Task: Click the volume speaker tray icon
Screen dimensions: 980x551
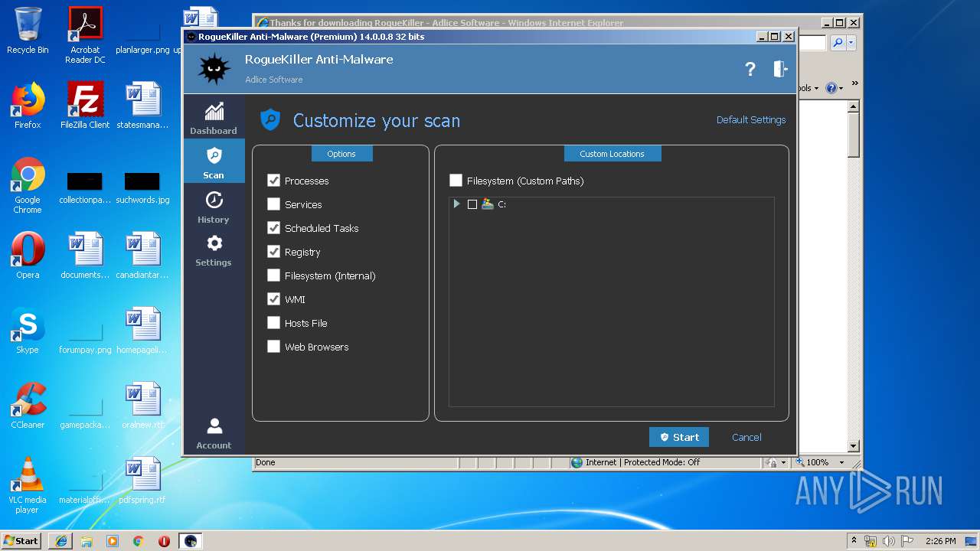Action: click(889, 541)
